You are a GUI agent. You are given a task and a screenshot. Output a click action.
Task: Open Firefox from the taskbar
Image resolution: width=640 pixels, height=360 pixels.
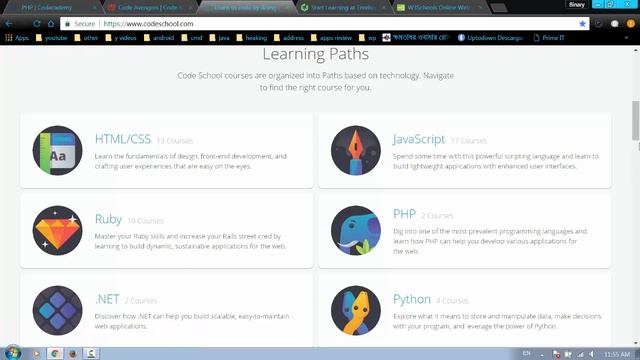coord(73,353)
